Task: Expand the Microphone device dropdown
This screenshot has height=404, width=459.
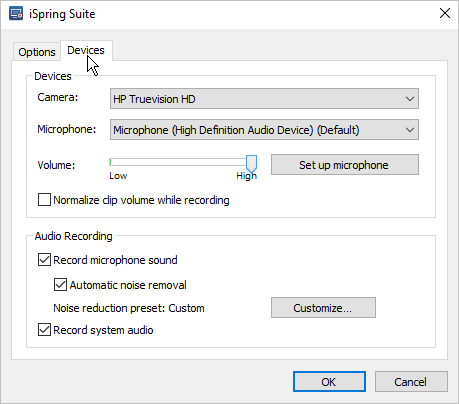Action: (x=264, y=130)
